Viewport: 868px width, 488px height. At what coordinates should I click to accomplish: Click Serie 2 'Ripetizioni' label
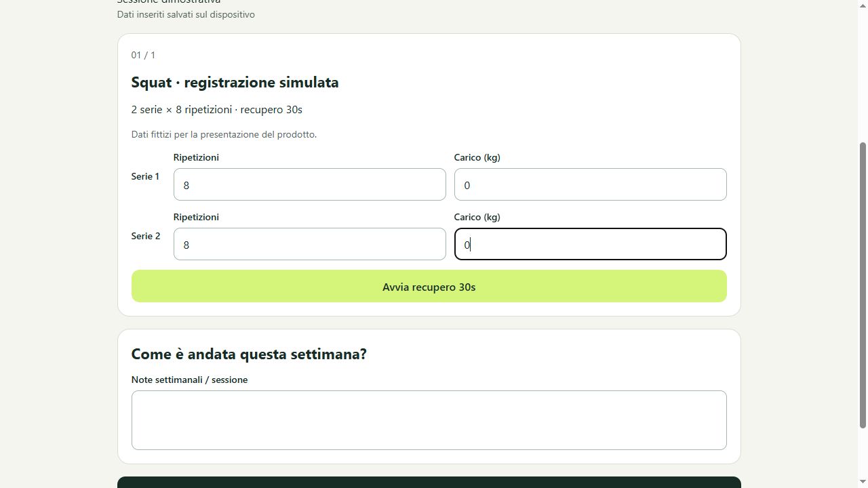pos(196,217)
